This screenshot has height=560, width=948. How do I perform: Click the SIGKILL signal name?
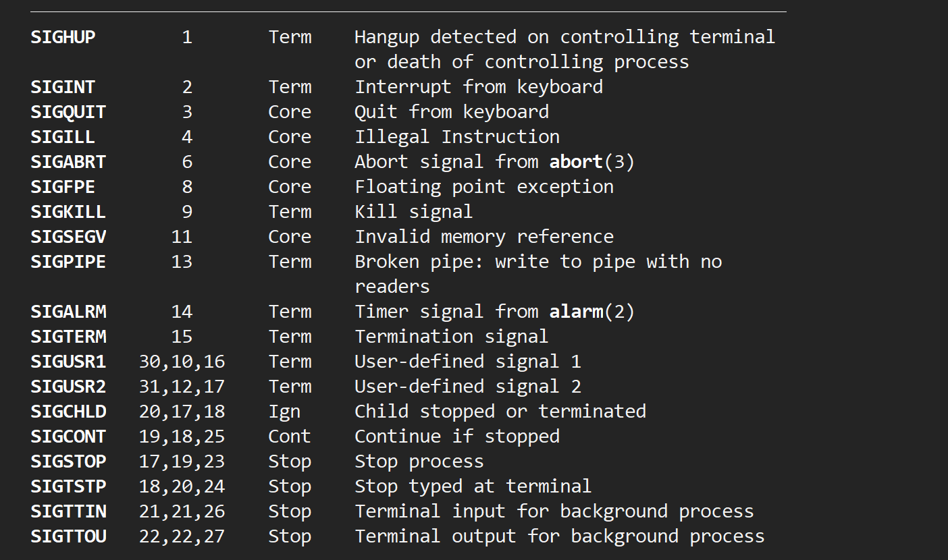(x=68, y=212)
